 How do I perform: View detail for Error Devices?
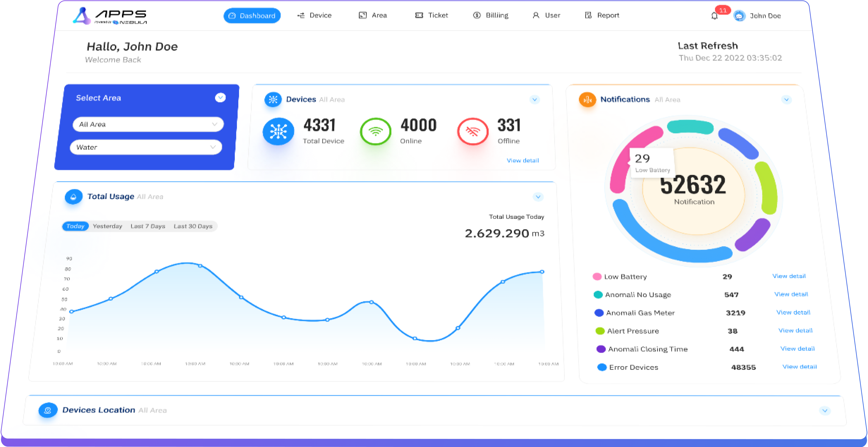[x=799, y=367]
